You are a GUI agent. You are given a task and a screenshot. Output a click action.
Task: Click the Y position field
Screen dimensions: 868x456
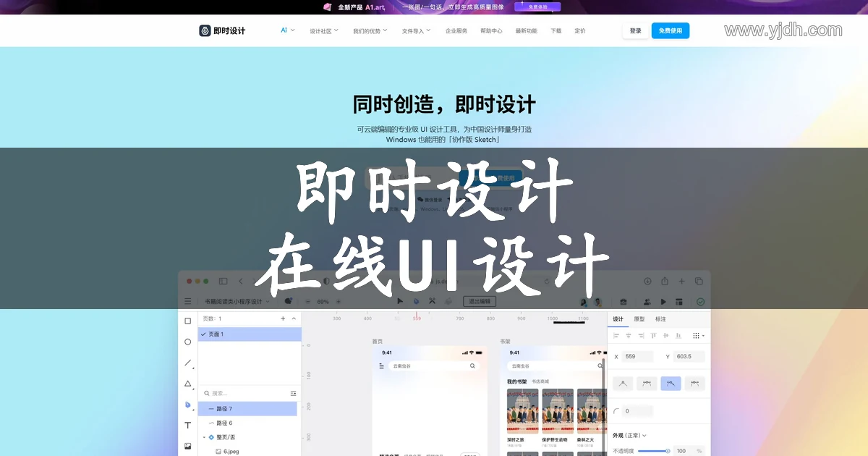(x=688, y=357)
